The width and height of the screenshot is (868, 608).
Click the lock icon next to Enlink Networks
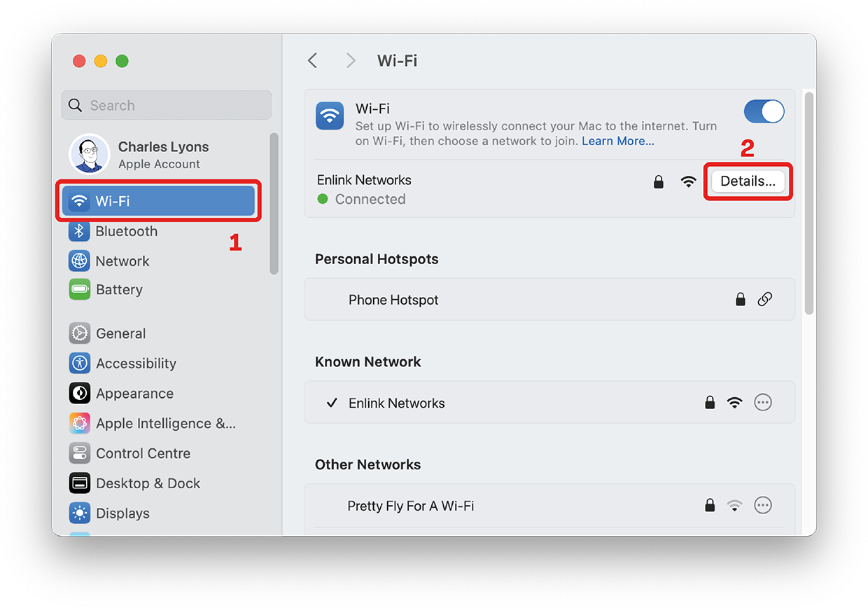(658, 181)
